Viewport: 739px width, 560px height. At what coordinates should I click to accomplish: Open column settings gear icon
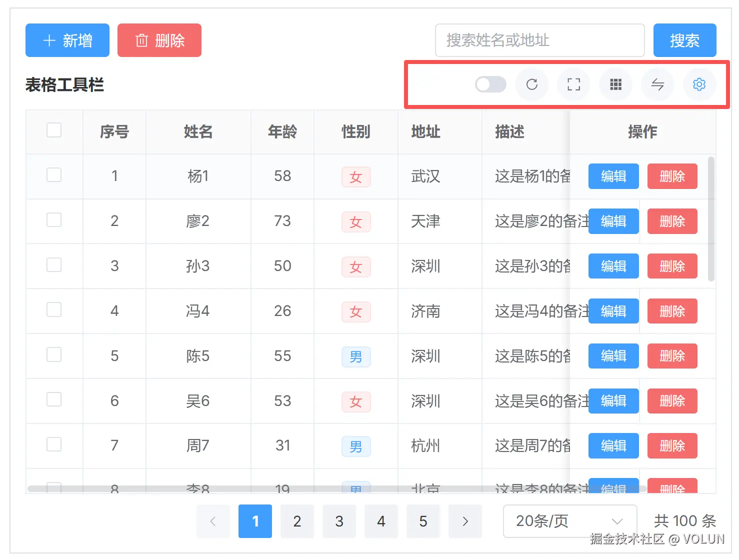point(699,84)
